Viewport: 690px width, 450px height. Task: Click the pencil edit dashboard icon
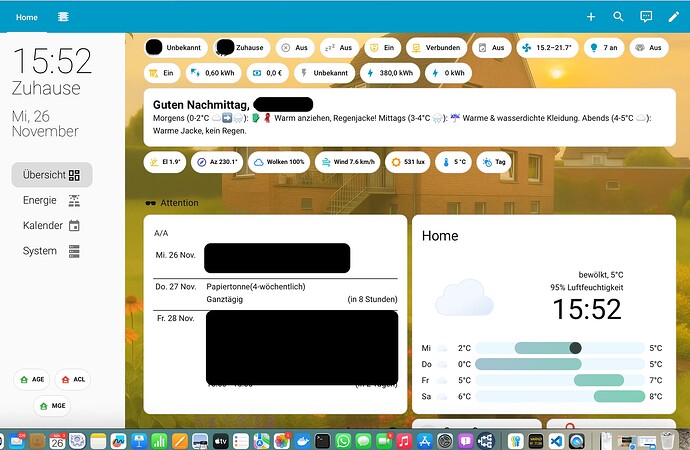(x=673, y=17)
